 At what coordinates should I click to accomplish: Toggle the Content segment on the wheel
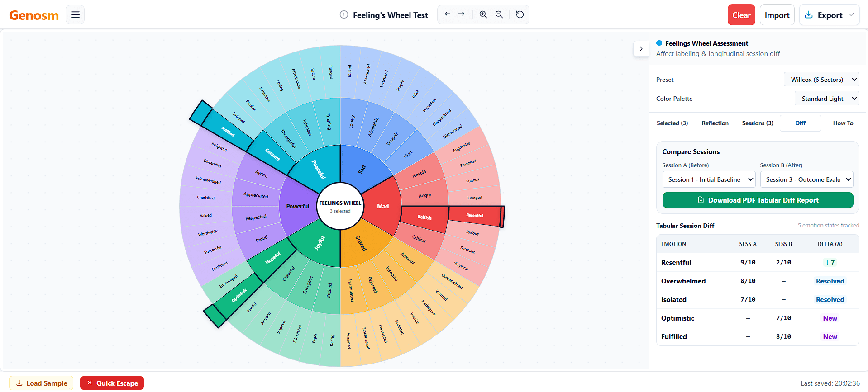point(272,154)
